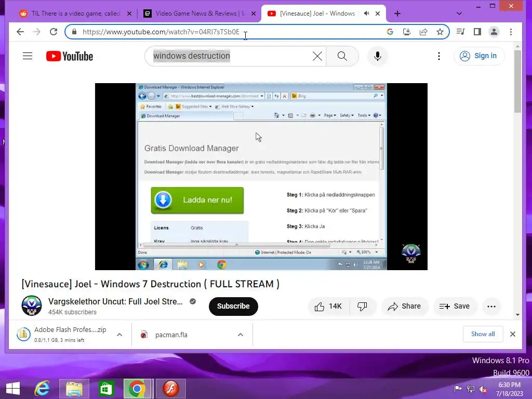This screenshot has width=532, height=399.
Task: Open File Explorer from the taskbar
Action: point(74,389)
